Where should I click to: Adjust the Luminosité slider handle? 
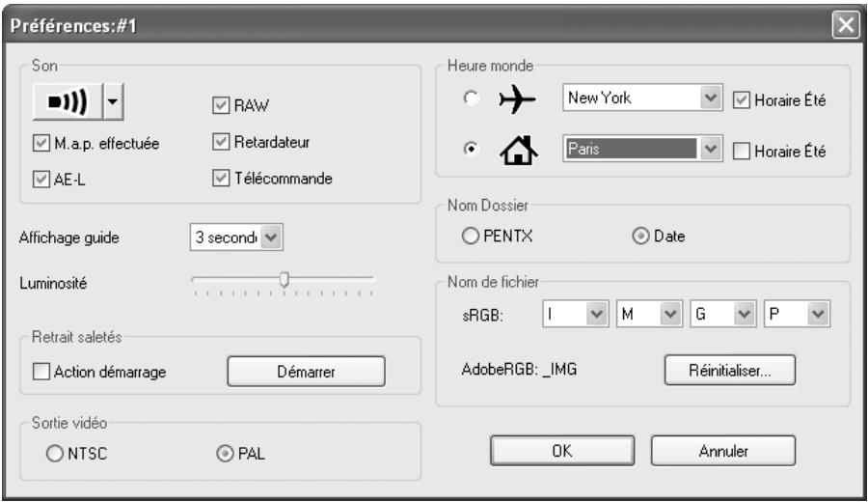click(x=284, y=279)
